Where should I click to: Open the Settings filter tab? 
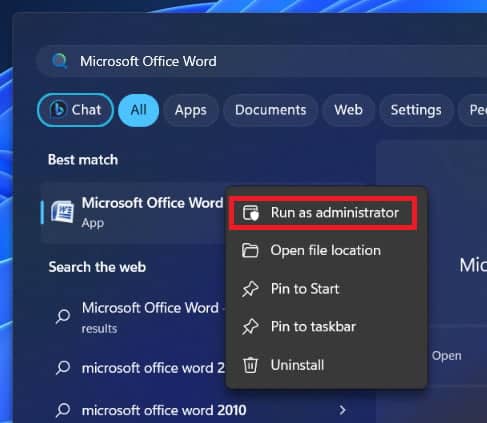pos(416,110)
